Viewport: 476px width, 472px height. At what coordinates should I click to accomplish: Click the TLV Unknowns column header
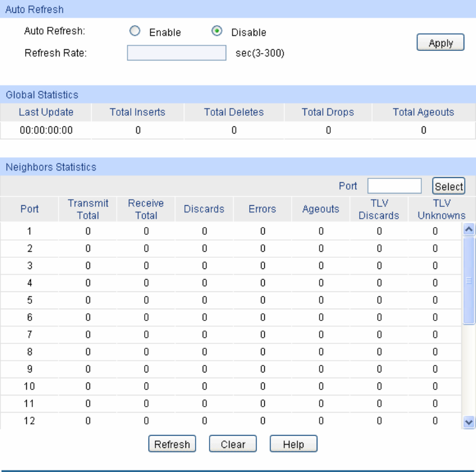[x=441, y=209]
